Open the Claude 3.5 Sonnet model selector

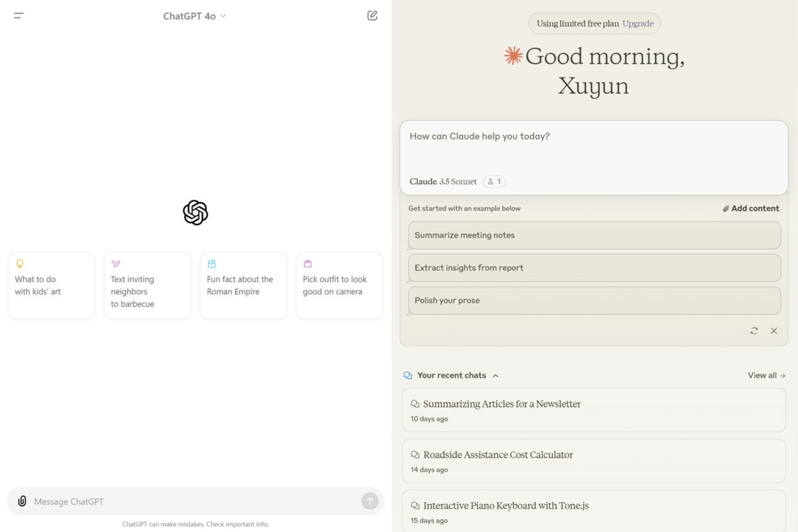[x=443, y=182]
